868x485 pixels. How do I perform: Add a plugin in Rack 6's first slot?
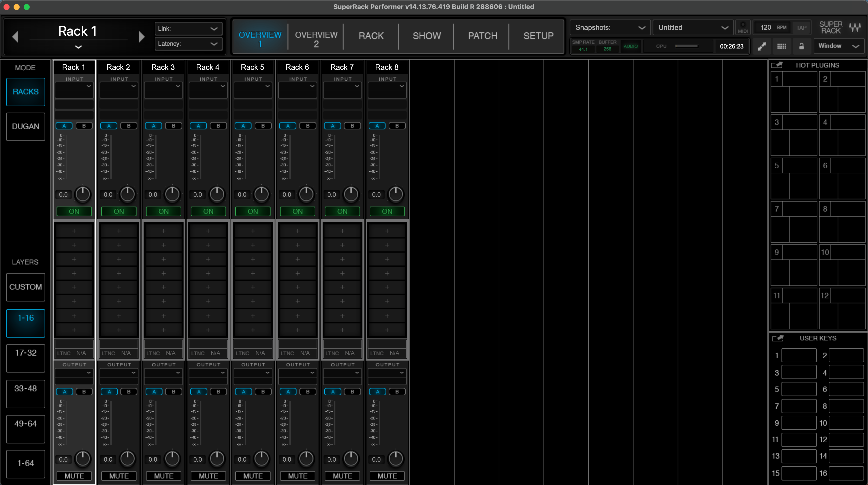point(298,231)
